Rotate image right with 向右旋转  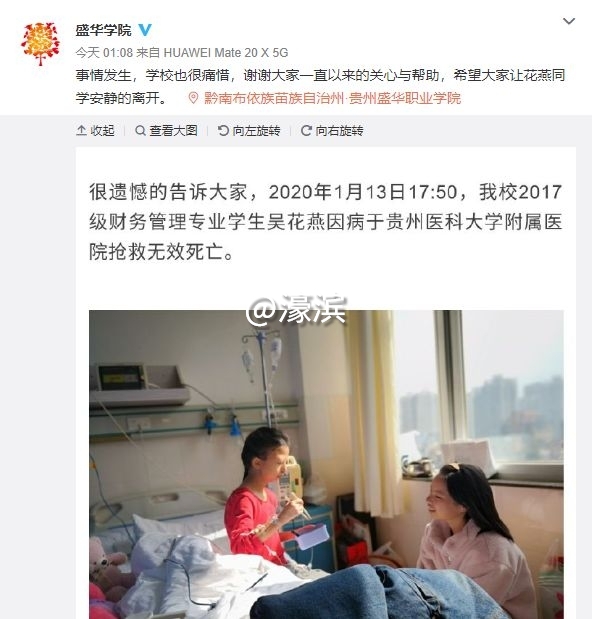332,131
